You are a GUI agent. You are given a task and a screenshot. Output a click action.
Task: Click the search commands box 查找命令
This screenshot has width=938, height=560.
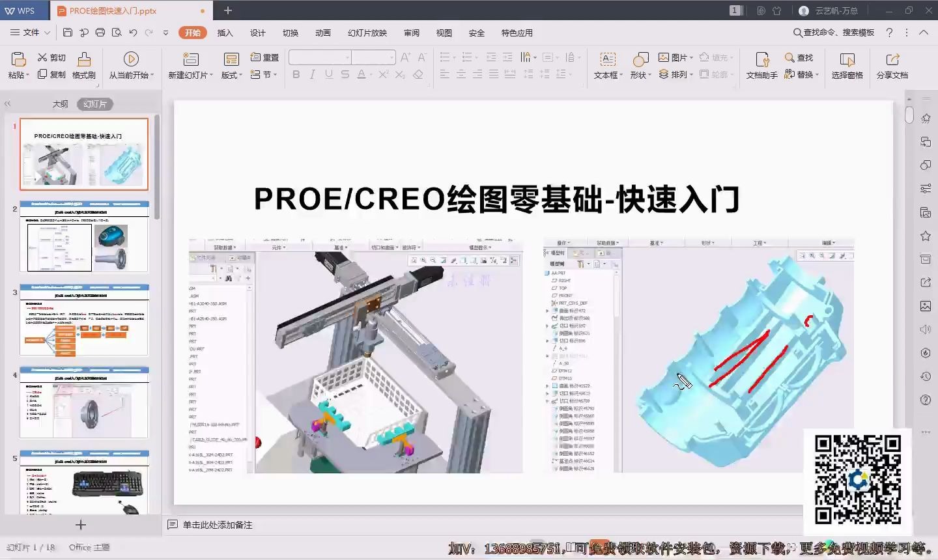point(834,33)
